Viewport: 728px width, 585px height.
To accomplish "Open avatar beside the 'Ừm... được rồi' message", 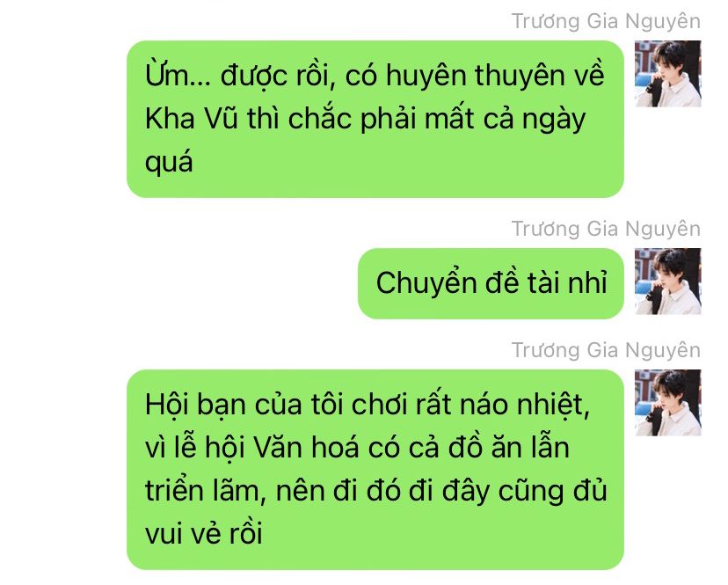I will coord(667,74).
